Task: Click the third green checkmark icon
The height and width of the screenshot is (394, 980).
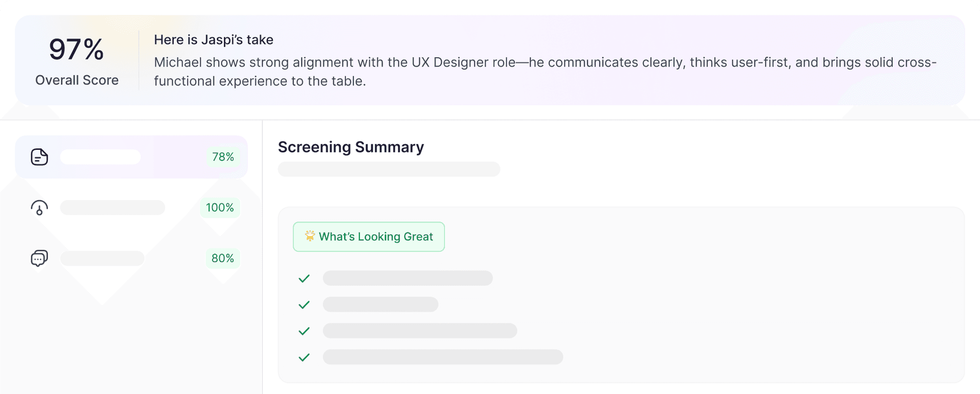Action: (304, 331)
